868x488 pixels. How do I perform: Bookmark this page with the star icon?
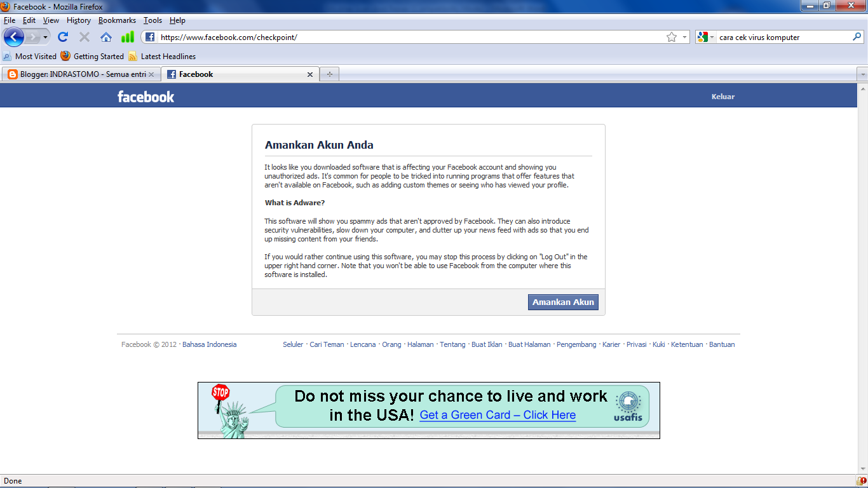click(672, 37)
